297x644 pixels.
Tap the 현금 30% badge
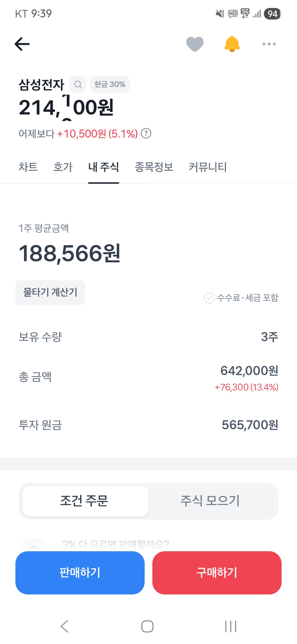coord(110,84)
